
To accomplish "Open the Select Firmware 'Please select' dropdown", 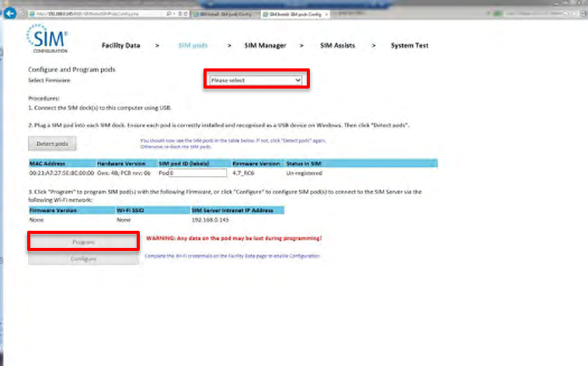I will 256,80.
